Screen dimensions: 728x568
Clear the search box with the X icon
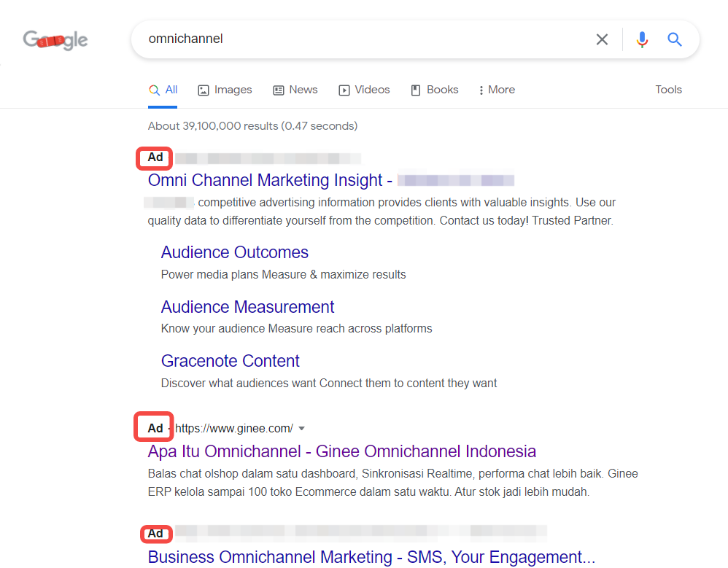click(602, 39)
